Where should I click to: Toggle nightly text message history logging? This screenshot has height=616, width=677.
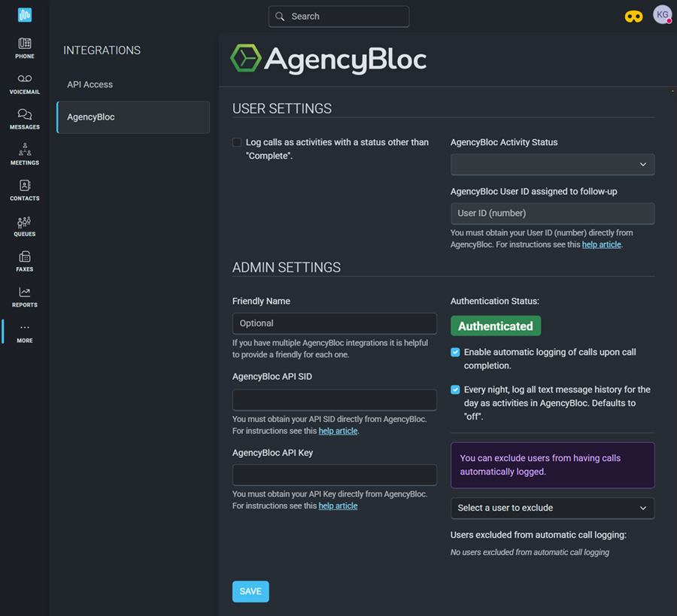tap(455, 390)
